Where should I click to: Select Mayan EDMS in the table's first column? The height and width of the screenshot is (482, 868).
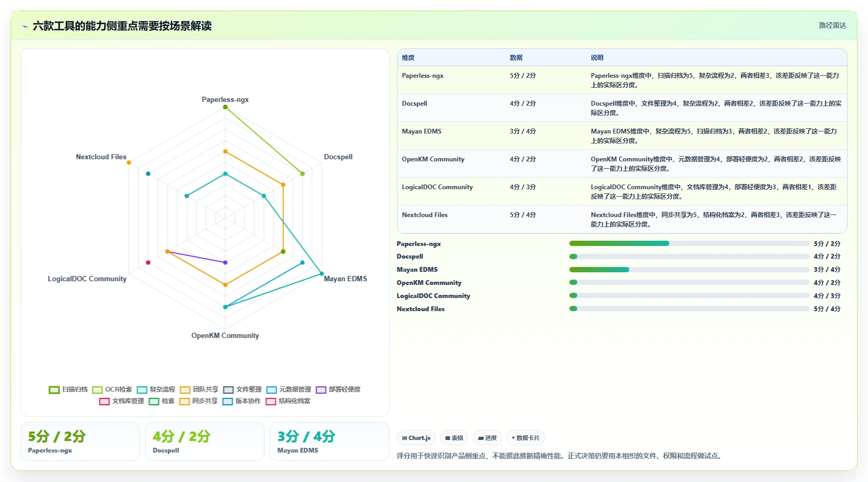(422, 131)
